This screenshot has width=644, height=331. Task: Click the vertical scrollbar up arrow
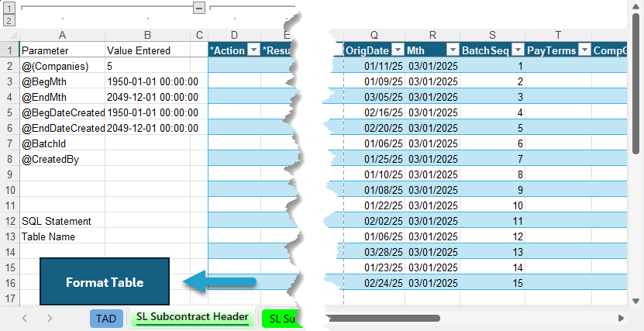pos(635,7)
